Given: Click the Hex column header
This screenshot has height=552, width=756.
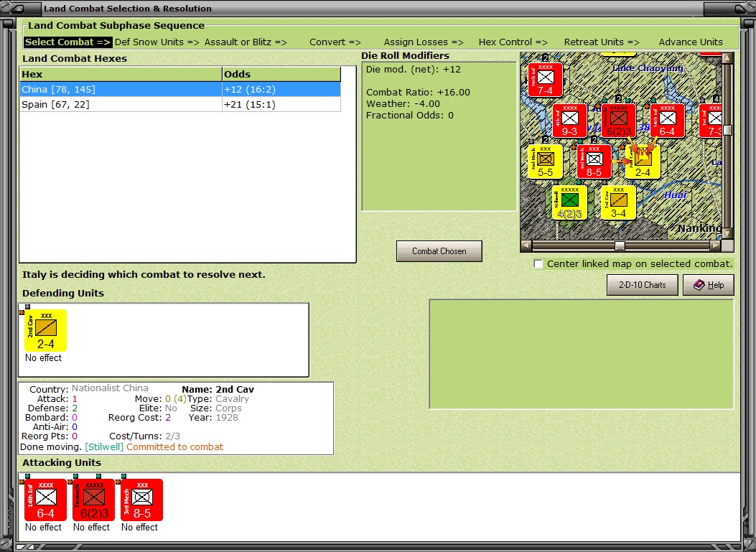Looking at the screenshot, I should [x=121, y=74].
